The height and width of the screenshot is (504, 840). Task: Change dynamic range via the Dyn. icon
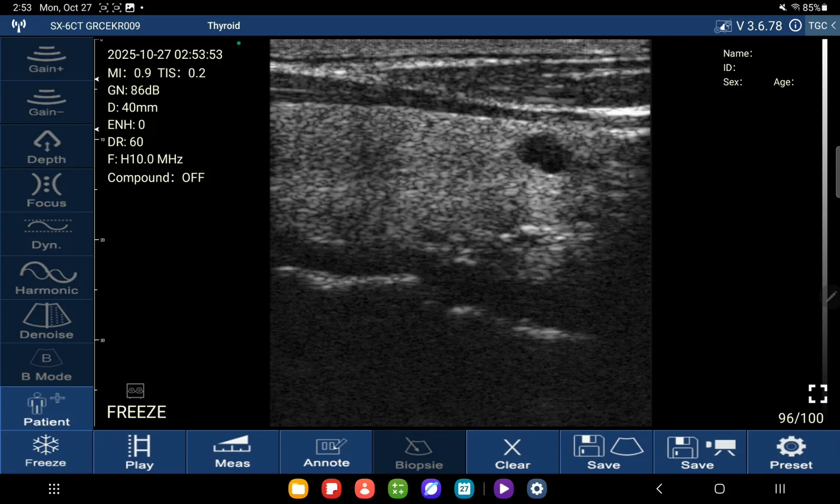[47, 234]
